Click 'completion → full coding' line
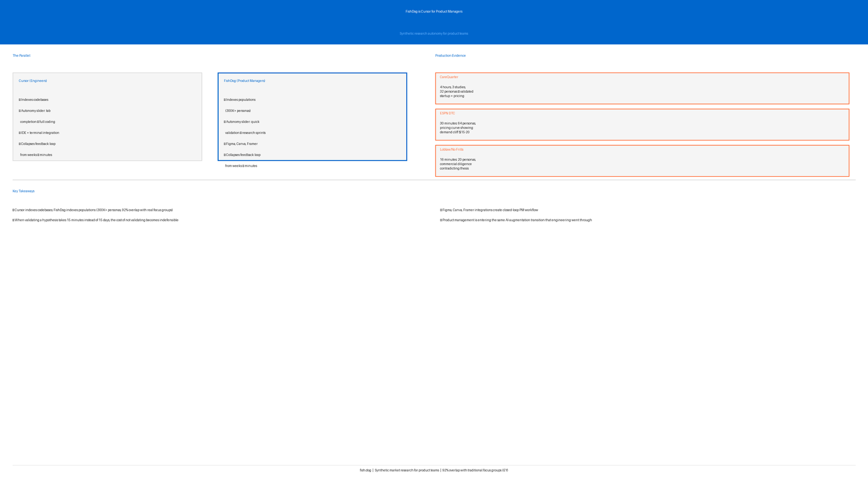Screen dimensions: 868x484 (37, 122)
